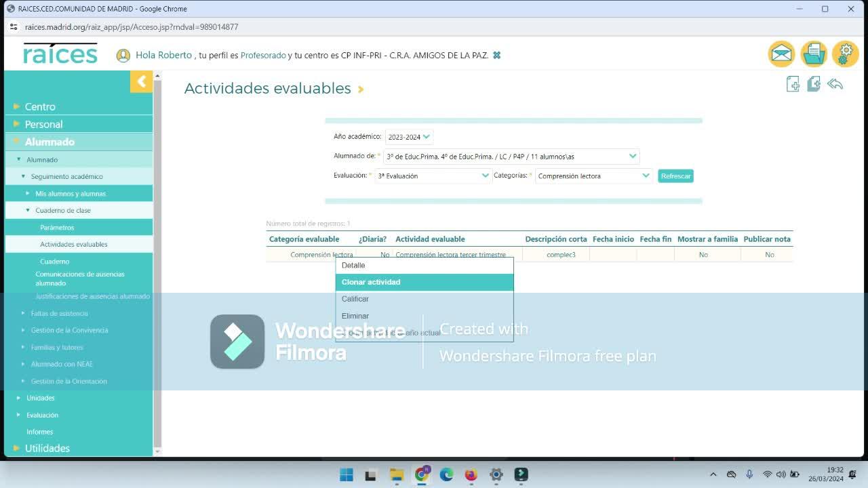
Task: Open Windows Settings from the taskbar
Action: 496,474
